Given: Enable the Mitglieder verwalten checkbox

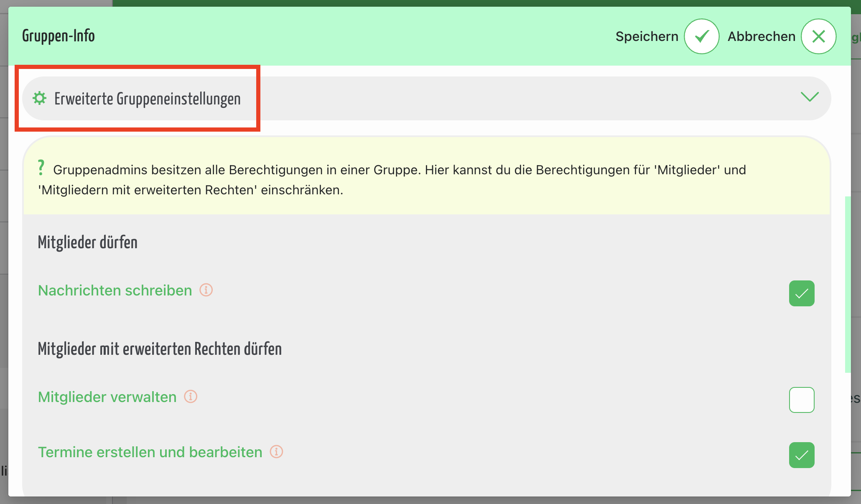Looking at the screenshot, I should (802, 400).
